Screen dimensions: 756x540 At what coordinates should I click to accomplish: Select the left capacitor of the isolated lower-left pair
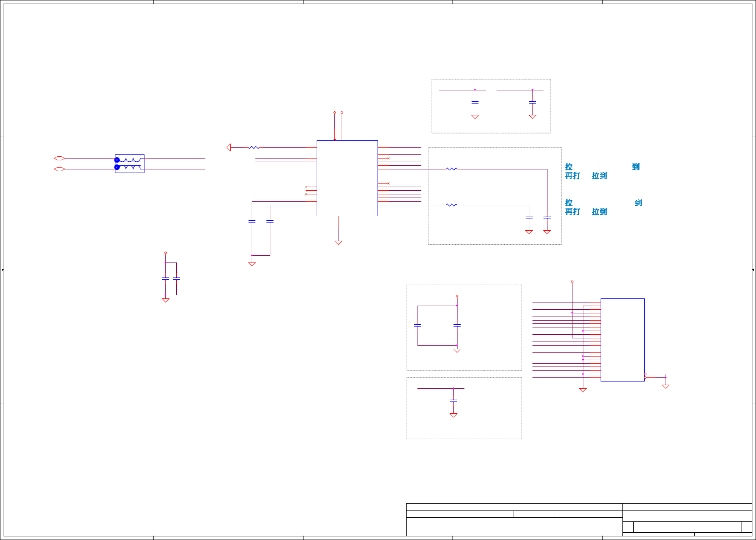(x=165, y=278)
